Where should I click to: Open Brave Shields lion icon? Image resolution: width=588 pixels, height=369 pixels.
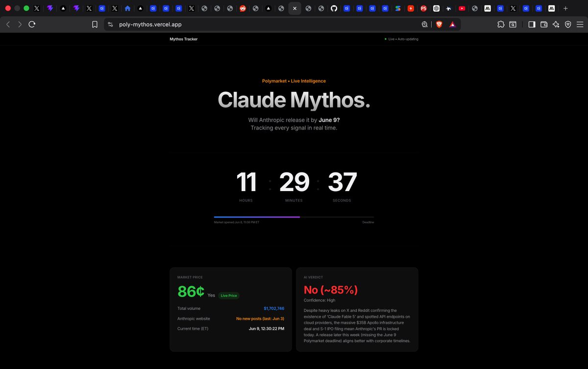click(439, 25)
